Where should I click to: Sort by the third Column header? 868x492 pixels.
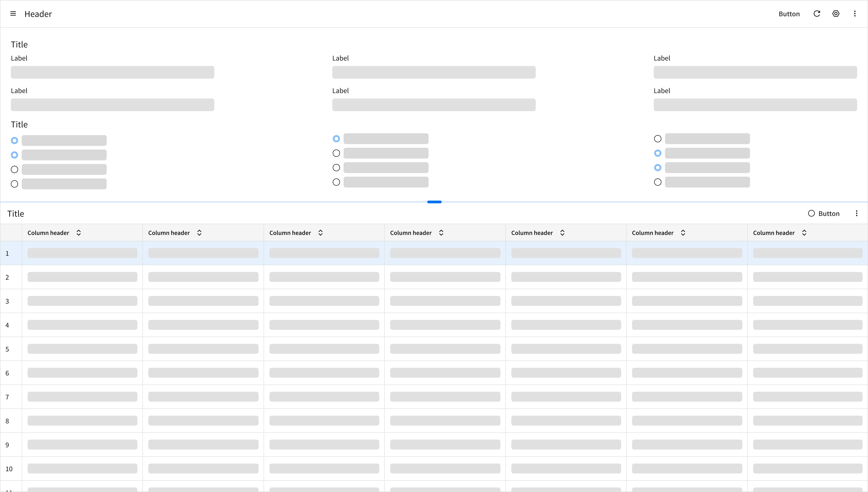pos(320,233)
